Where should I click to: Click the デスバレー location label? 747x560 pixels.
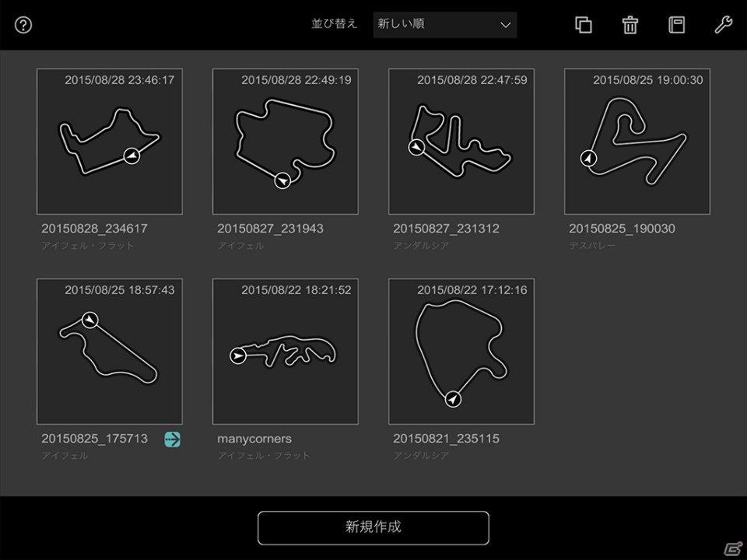pos(592,246)
